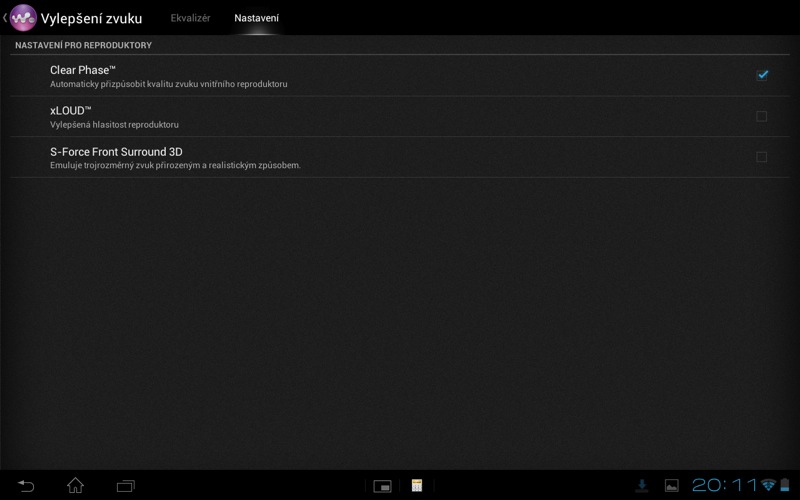Open the clock showing 20:11
The height and width of the screenshot is (500, 800).
tap(724, 485)
